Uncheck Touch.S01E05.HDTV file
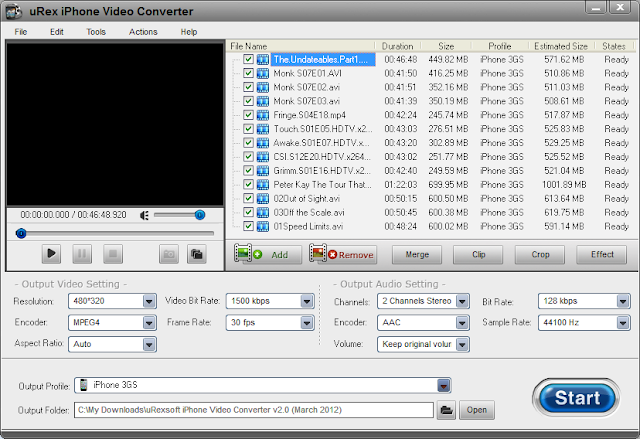The height and width of the screenshot is (439, 640). coord(248,129)
